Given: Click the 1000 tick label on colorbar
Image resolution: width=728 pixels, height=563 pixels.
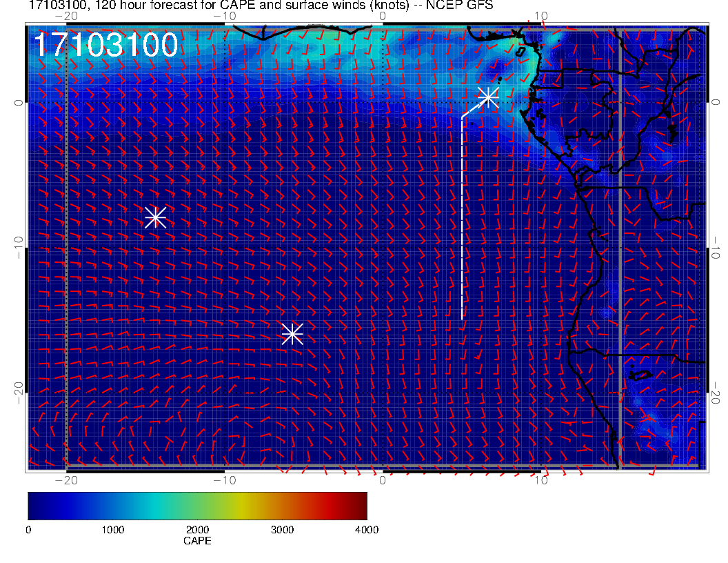Looking at the screenshot, I should (x=112, y=530).
